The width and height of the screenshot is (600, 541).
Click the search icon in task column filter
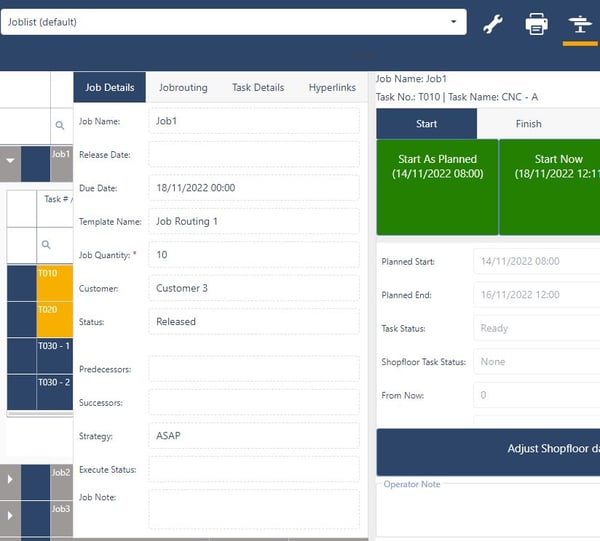[45, 243]
